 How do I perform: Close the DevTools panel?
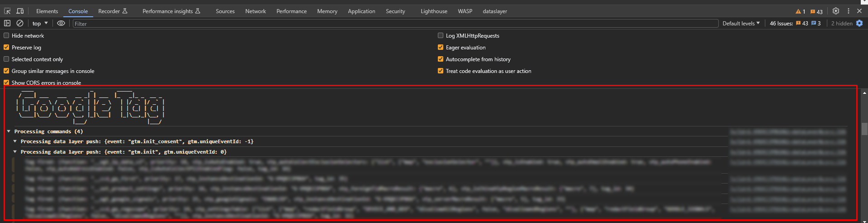[x=859, y=11]
